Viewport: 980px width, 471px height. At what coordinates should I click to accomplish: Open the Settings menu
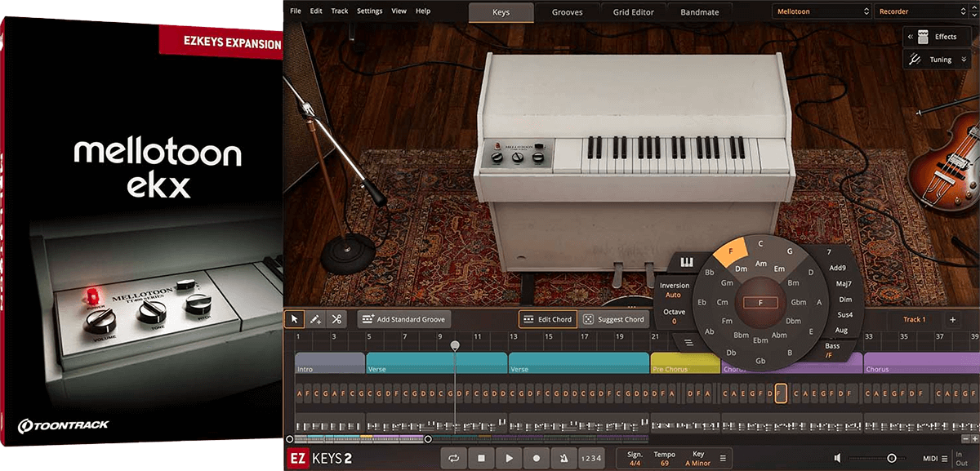point(369,11)
